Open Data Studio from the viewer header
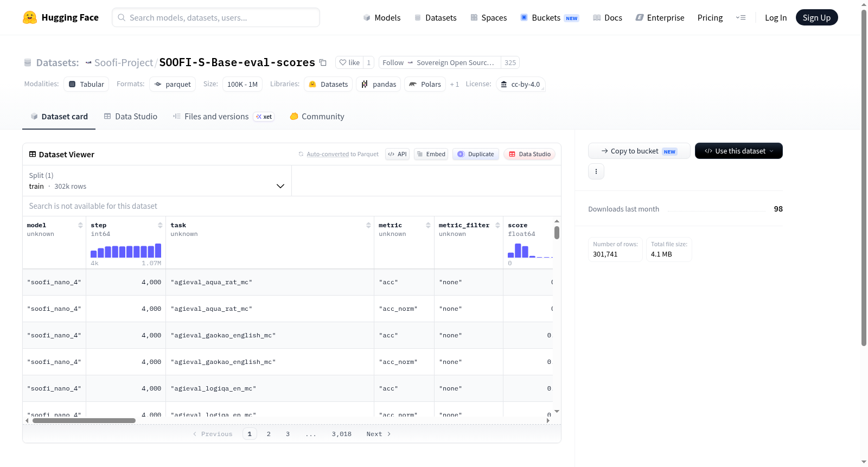The image size is (868, 467). coord(529,154)
